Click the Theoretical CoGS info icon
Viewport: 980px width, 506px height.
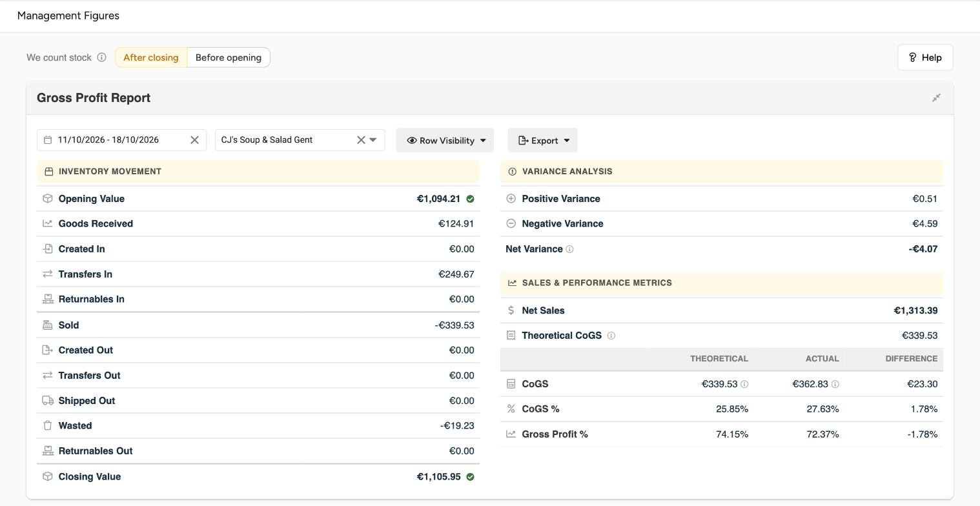[x=611, y=336]
